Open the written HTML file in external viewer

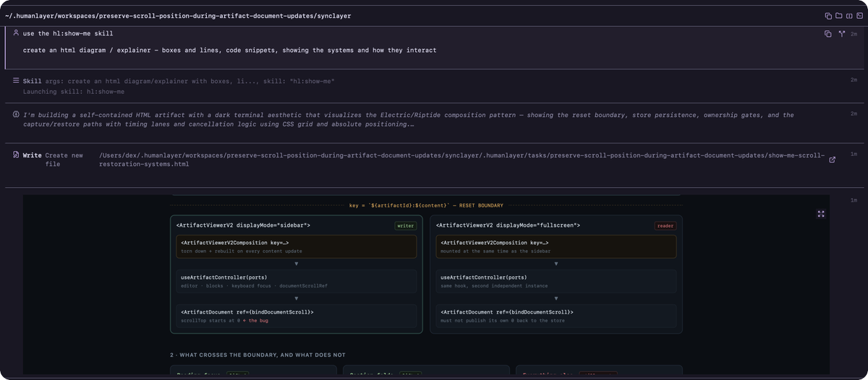(832, 160)
